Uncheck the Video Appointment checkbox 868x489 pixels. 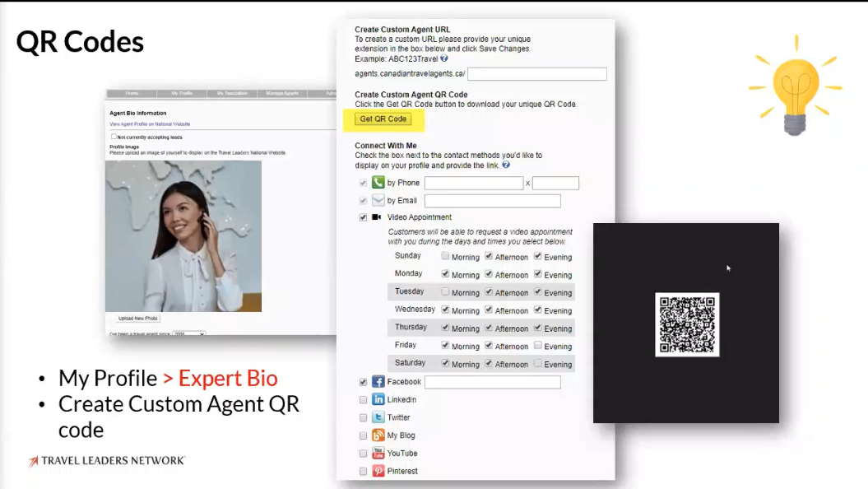363,217
